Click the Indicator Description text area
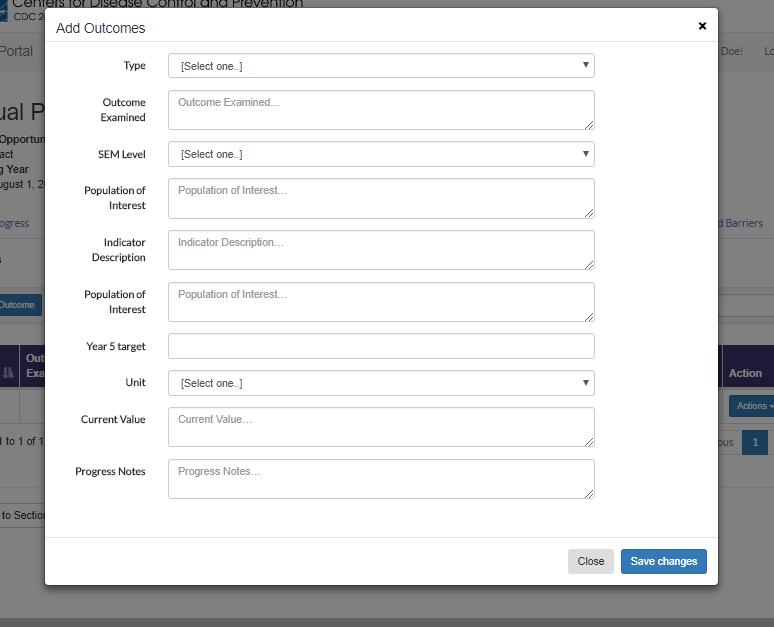Viewport: 774px width, 627px height. [381, 250]
